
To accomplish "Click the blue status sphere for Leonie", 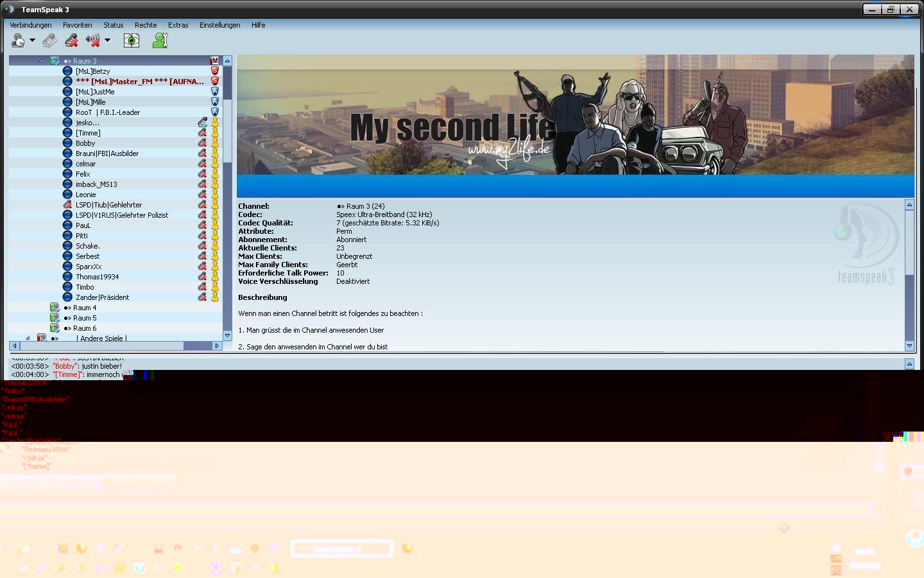I will (67, 195).
